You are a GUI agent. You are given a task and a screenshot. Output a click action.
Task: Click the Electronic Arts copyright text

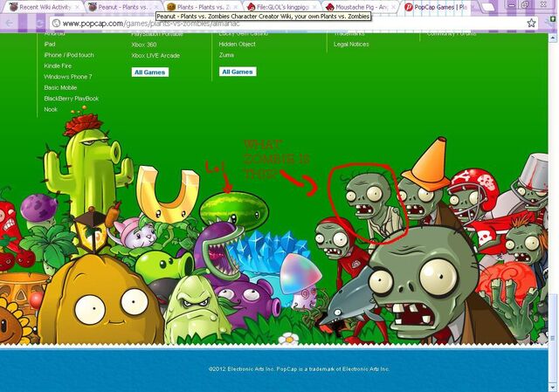click(x=299, y=369)
